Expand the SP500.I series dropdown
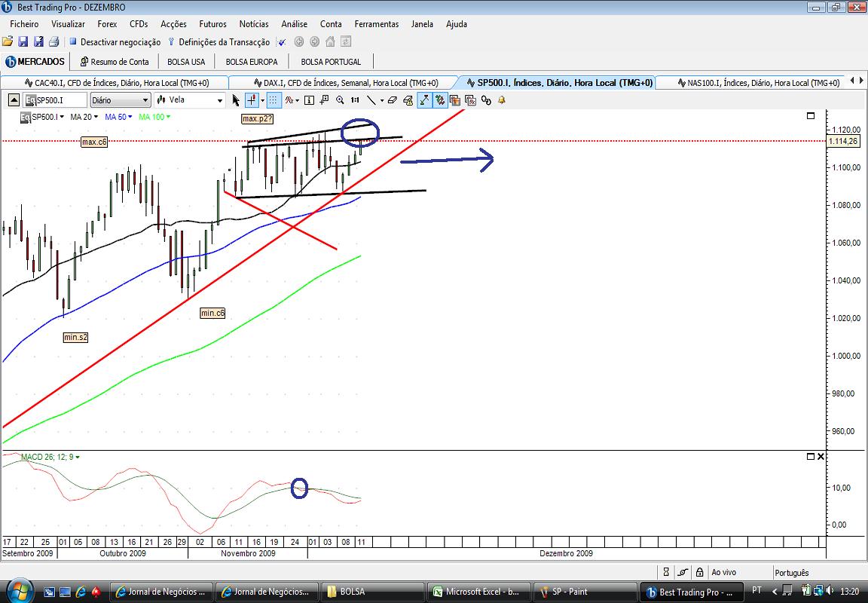Screen dimensions: 868x603 pyautogui.click(x=61, y=117)
